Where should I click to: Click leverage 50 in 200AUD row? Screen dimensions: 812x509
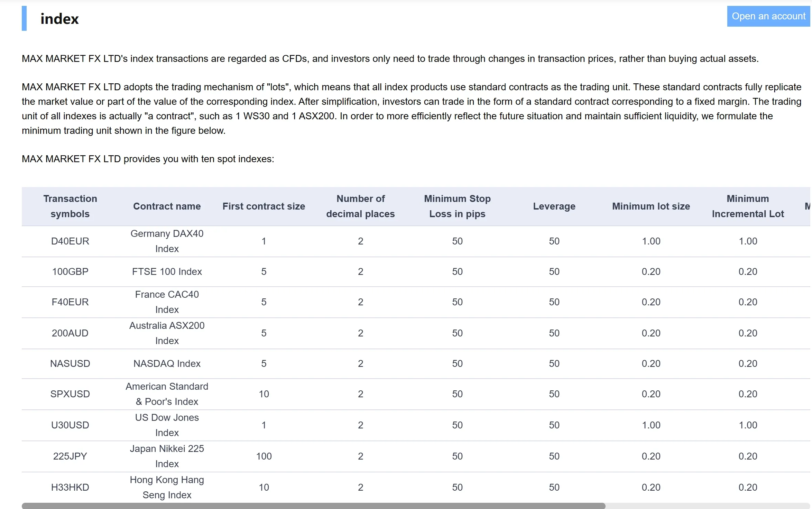(554, 333)
